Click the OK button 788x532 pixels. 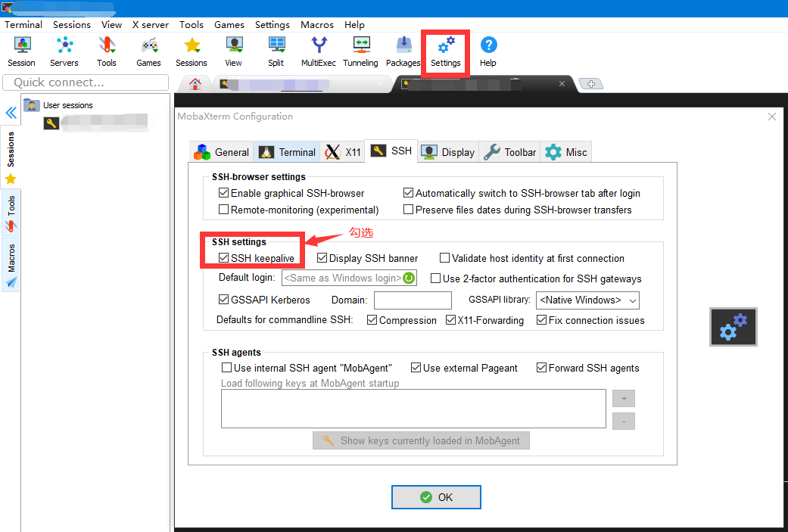click(436, 497)
